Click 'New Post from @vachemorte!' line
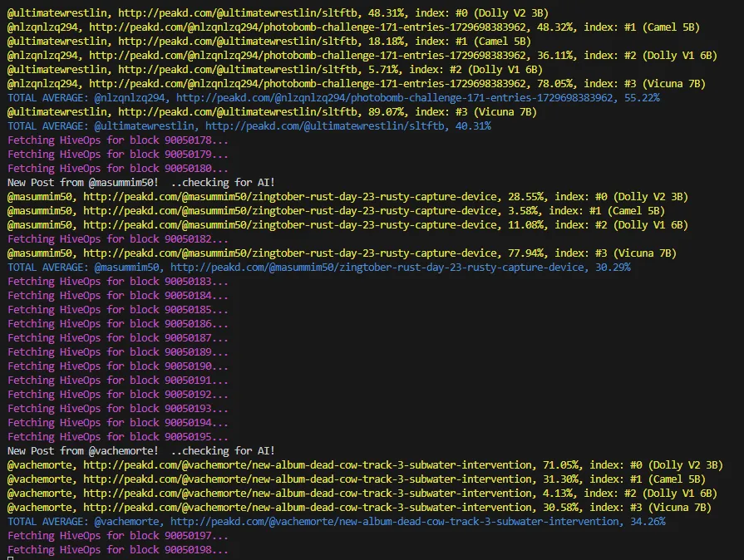The image size is (744, 560). point(141,451)
